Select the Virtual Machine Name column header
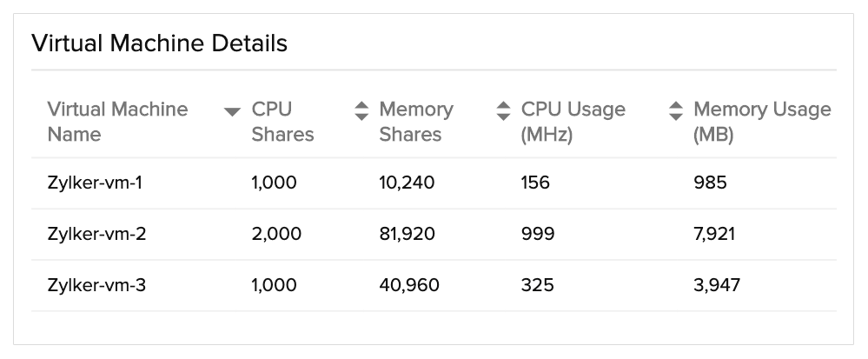 (x=117, y=122)
